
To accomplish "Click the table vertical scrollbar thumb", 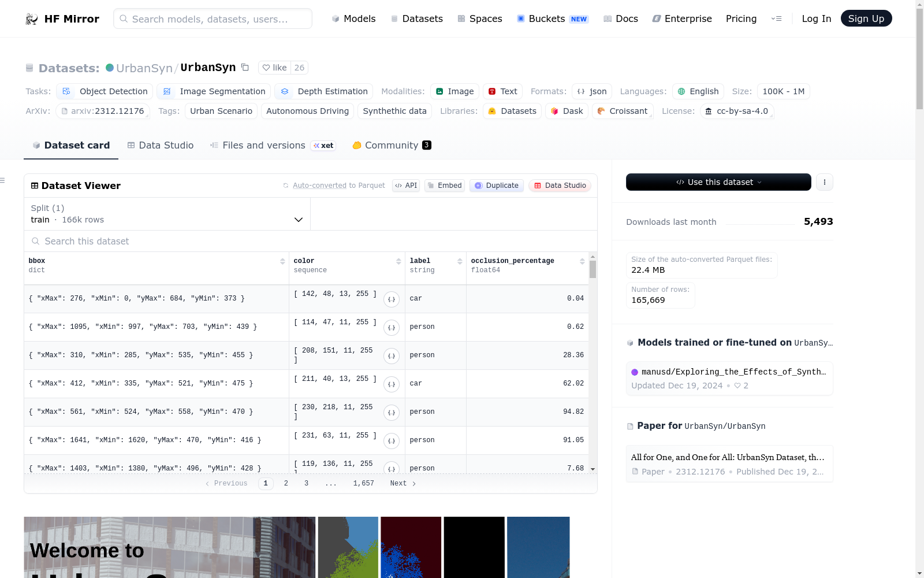I will click(593, 269).
